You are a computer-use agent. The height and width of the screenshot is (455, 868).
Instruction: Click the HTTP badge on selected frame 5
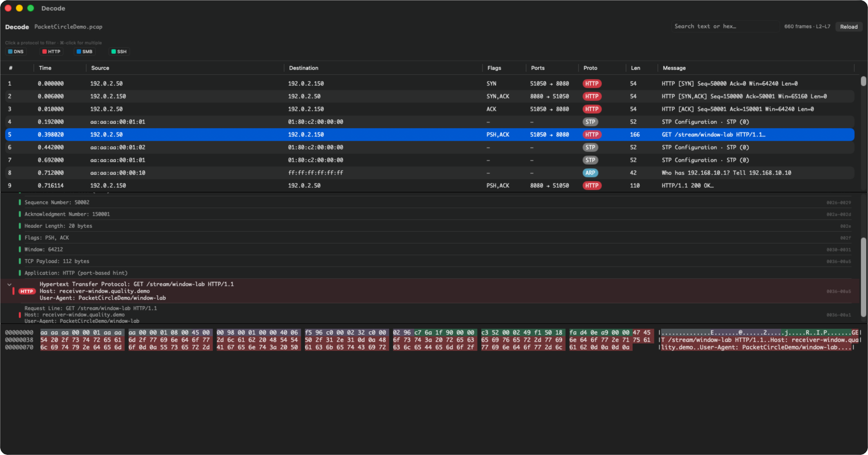coord(592,134)
